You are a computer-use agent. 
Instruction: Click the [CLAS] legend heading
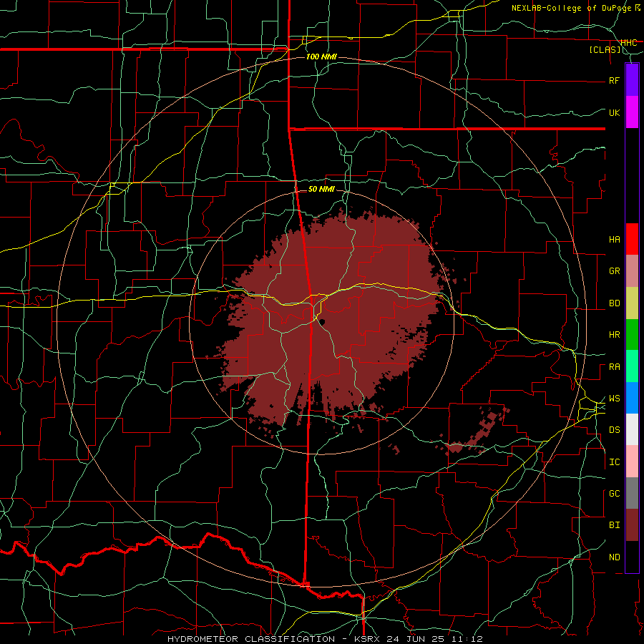[605, 50]
